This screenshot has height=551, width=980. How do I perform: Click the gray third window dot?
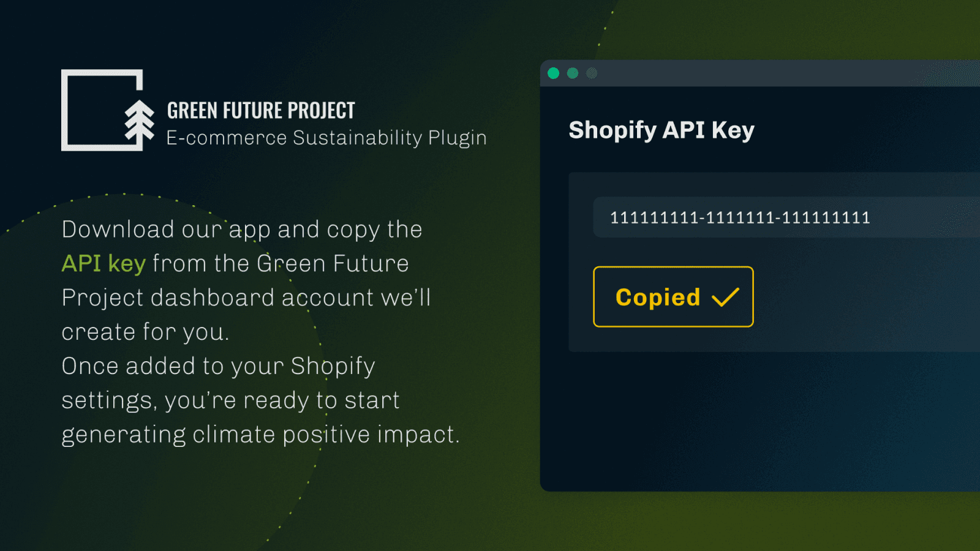click(x=592, y=73)
